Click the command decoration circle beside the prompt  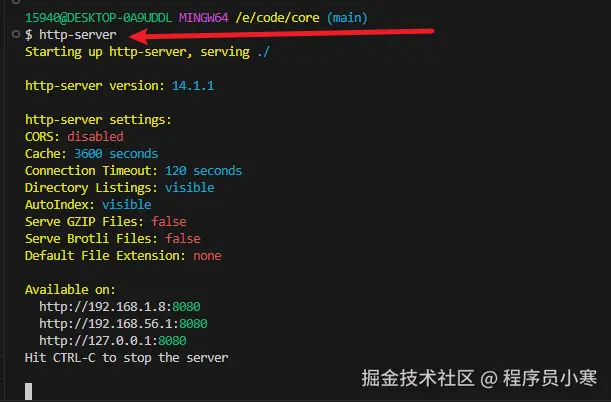pos(10,34)
